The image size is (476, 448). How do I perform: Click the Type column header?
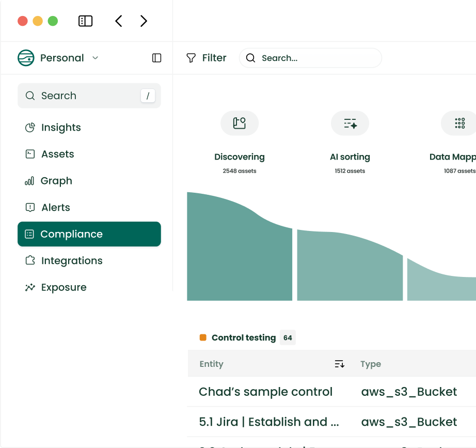pyautogui.click(x=370, y=364)
